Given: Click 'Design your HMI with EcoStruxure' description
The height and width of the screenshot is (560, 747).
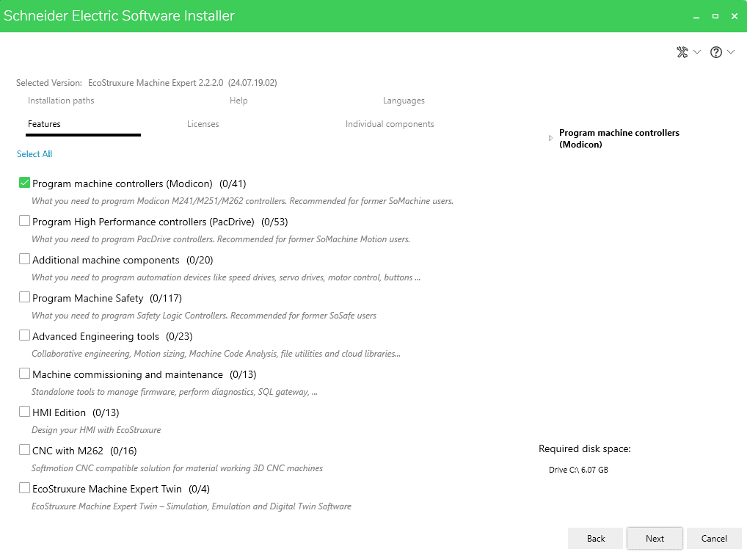Looking at the screenshot, I should coord(96,430).
